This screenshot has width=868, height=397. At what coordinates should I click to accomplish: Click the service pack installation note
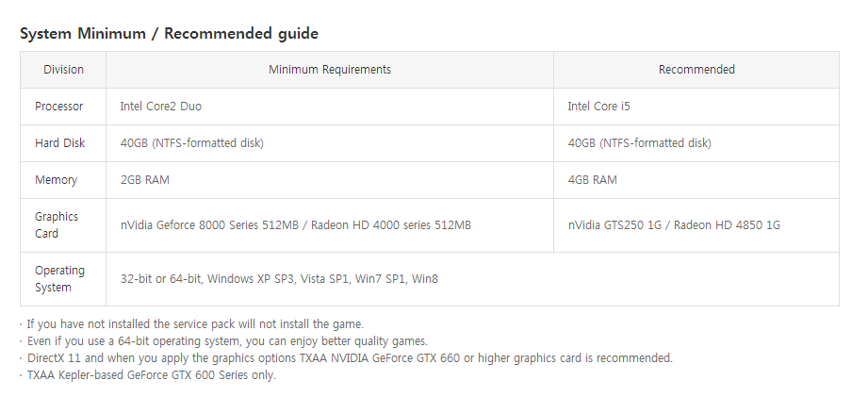pos(194,324)
